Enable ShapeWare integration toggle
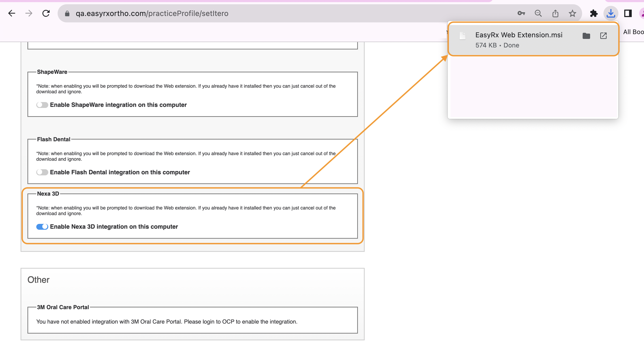 [x=42, y=105]
